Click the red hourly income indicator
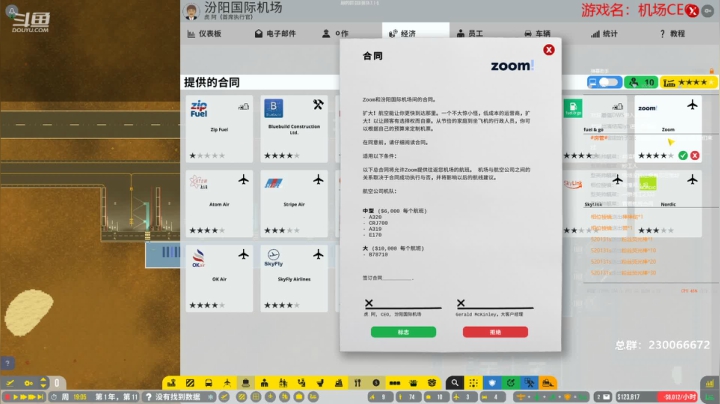 (x=679, y=397)
